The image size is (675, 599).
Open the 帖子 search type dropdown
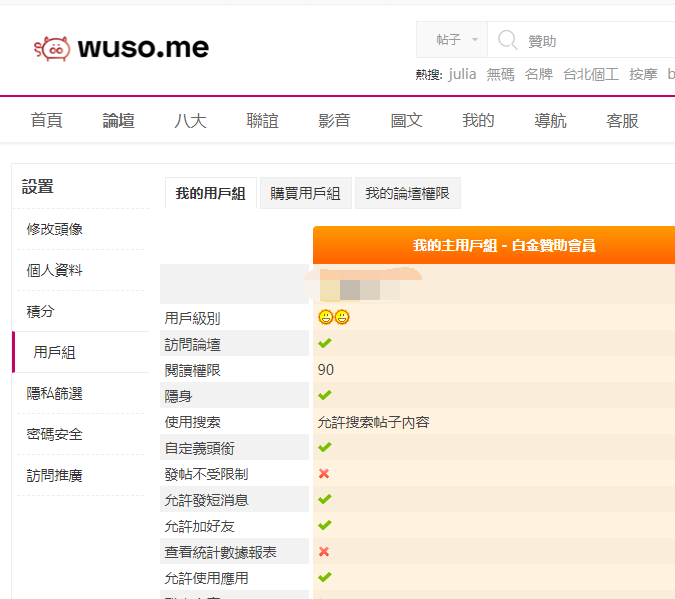[x=452, y=40]
